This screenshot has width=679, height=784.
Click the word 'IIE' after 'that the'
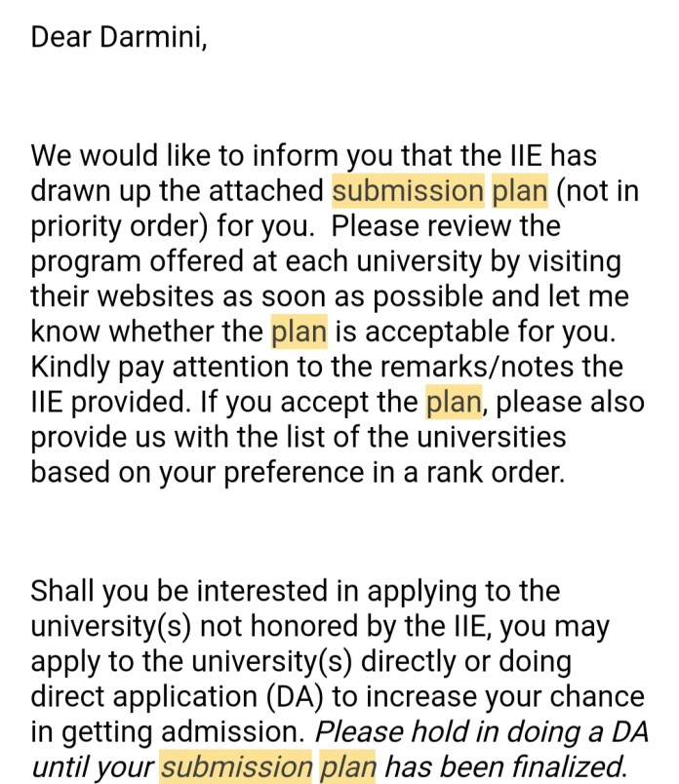526,155
